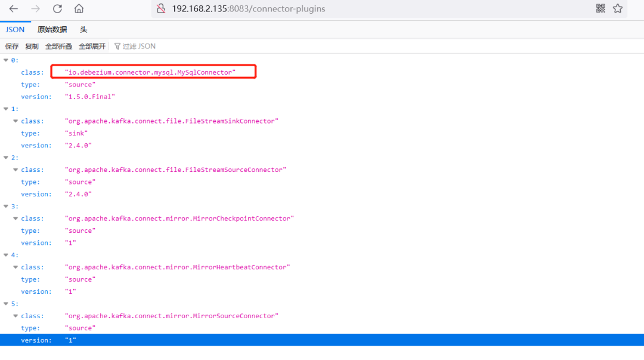Go back to the previous page

coord(14,8)
